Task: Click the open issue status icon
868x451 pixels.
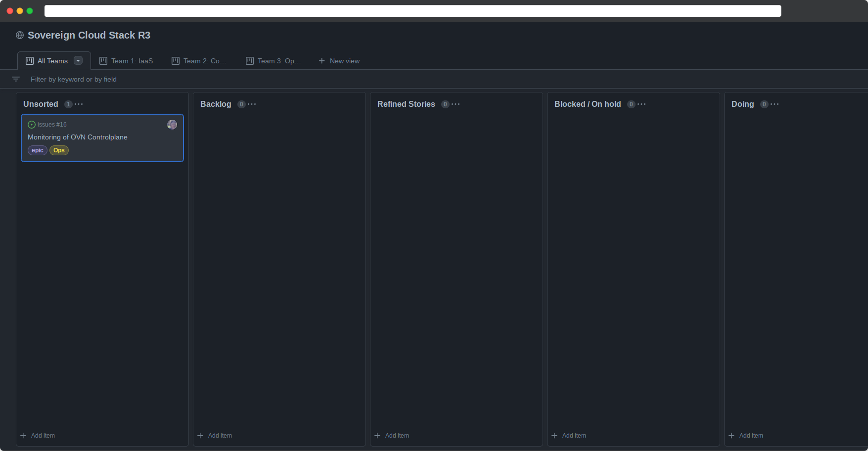Action: [x=32, y=125]
